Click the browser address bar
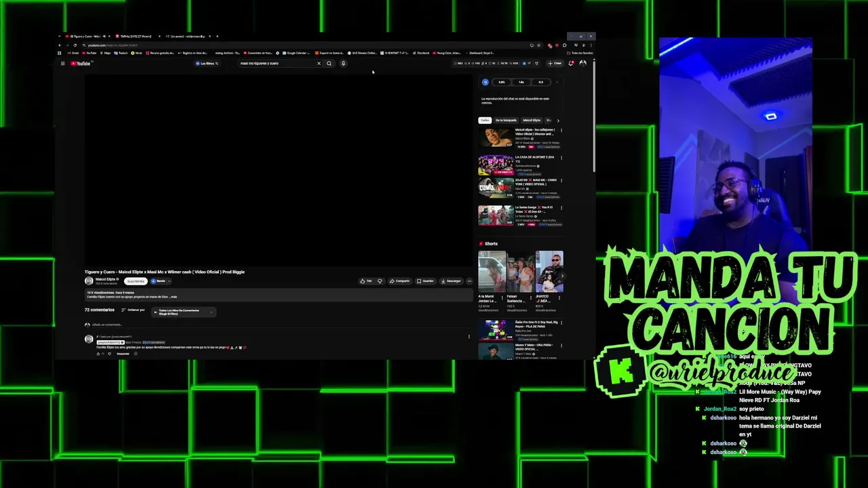Image resolution: width=868 pixels, height=488 pixels. pos(305,45)
